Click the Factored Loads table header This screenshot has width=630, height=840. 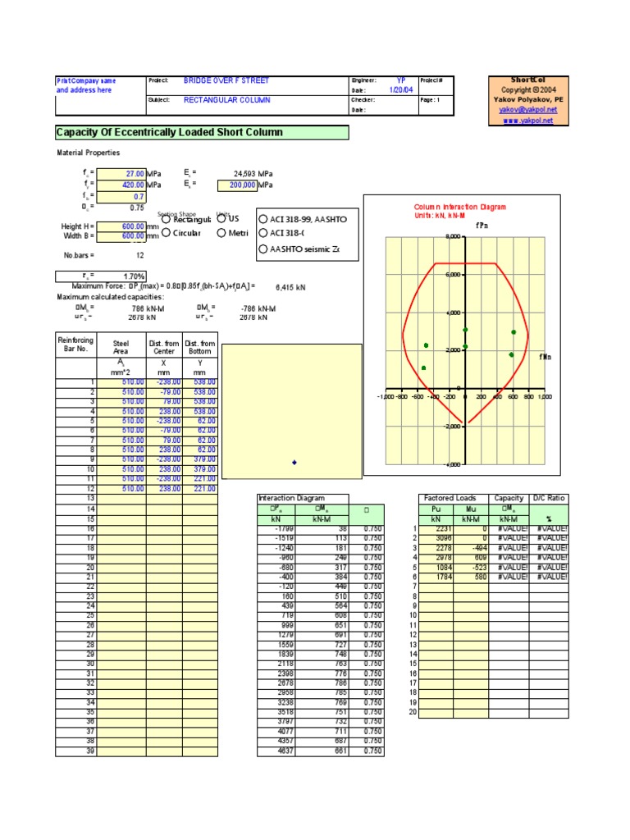[x=450, y=498]
